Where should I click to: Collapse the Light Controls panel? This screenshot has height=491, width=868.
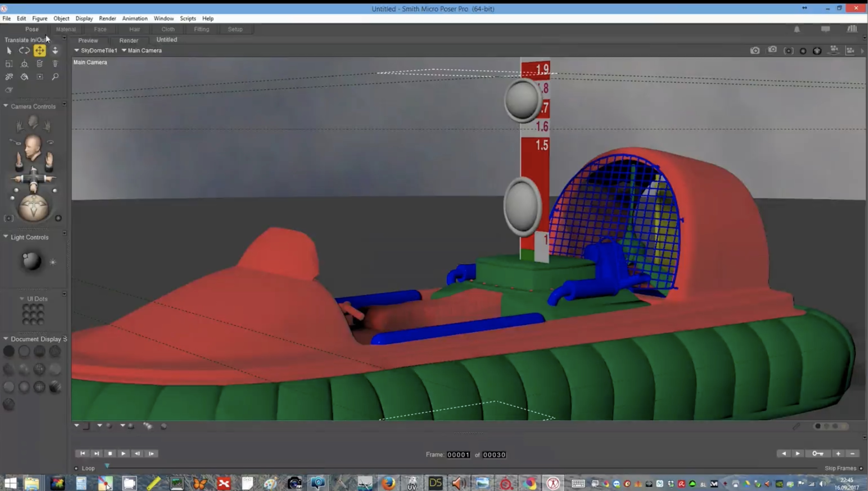coord(6,237)
